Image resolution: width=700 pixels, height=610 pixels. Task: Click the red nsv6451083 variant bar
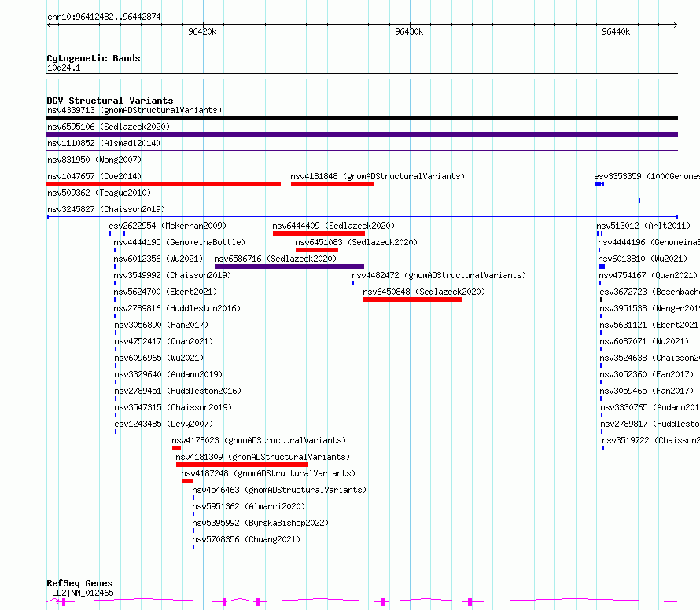click(x=316, y=250)
